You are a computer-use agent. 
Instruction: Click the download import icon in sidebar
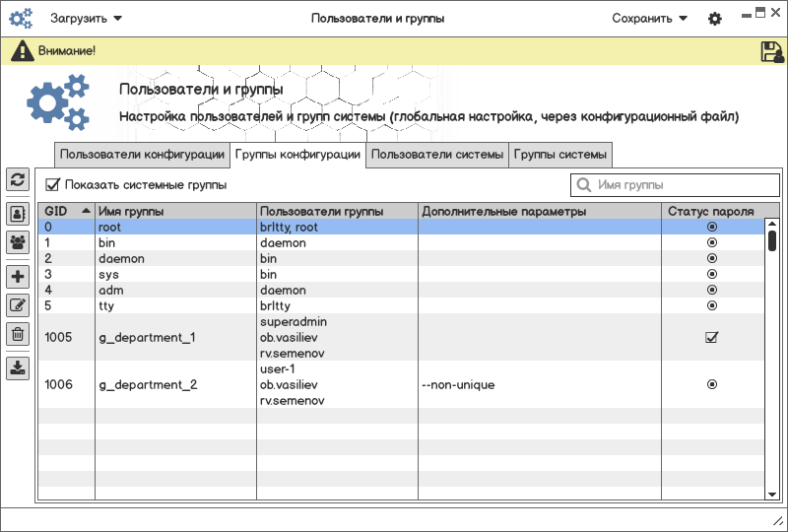(18, 368)
